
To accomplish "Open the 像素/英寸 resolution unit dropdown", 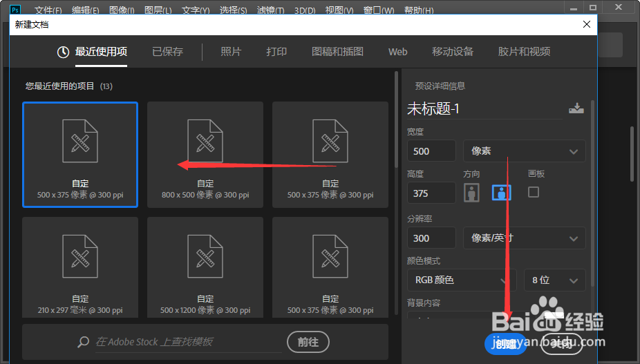I will (524, 238).
